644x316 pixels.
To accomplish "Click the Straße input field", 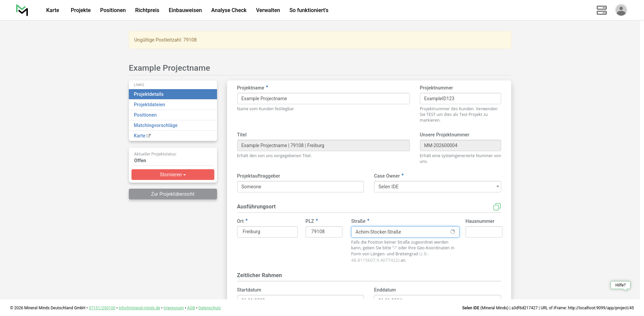I will [401, 232].
